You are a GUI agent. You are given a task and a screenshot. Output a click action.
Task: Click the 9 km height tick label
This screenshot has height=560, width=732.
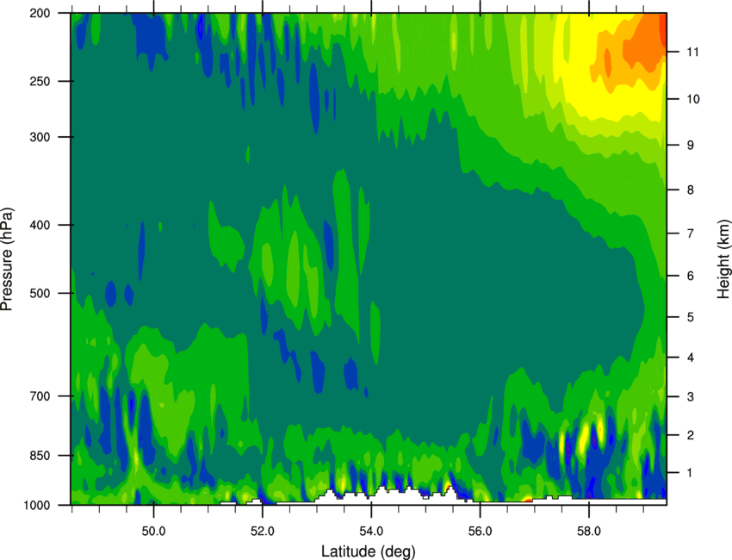691,146
